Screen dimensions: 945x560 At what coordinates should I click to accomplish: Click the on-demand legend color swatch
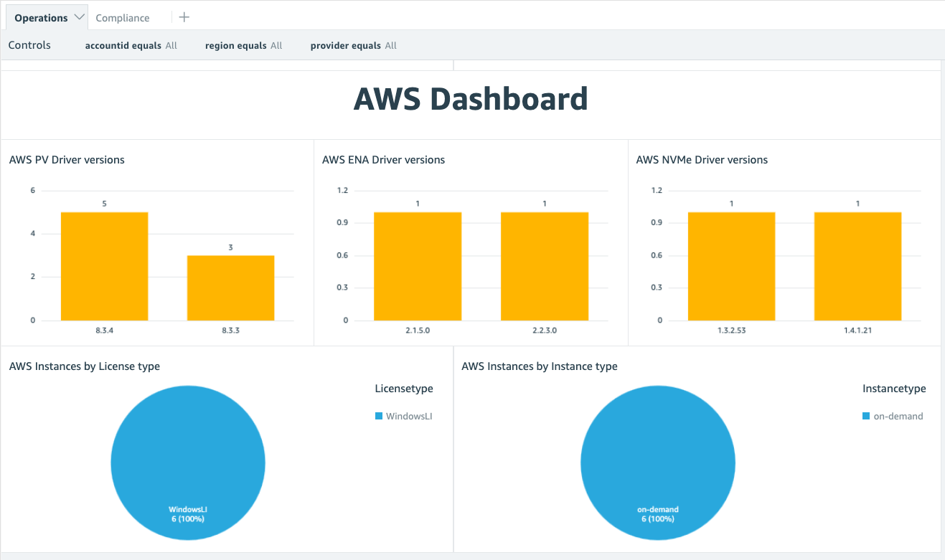866,416
